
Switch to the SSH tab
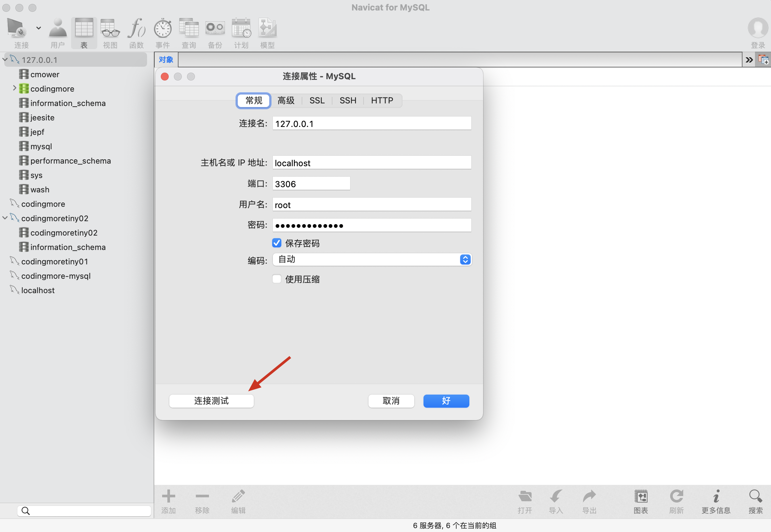coord(348,100)
